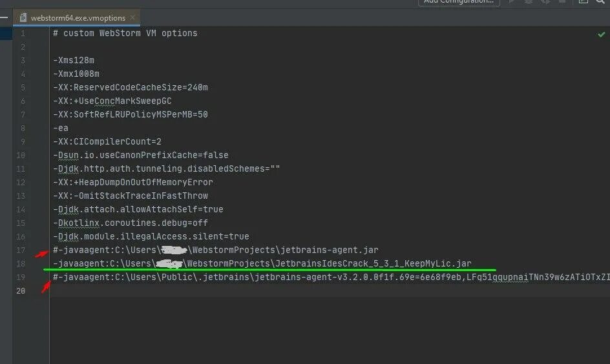
Task: Click the useCanonPrefixCache=false line
Action: 141,156
